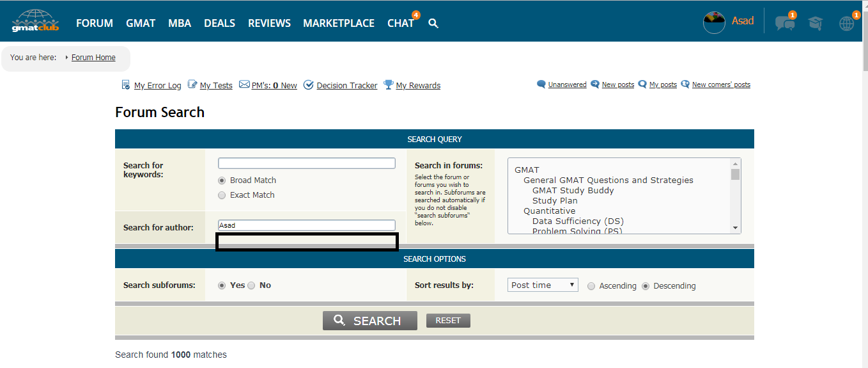Click the forum list scroll-up arrow

[736, 163]
